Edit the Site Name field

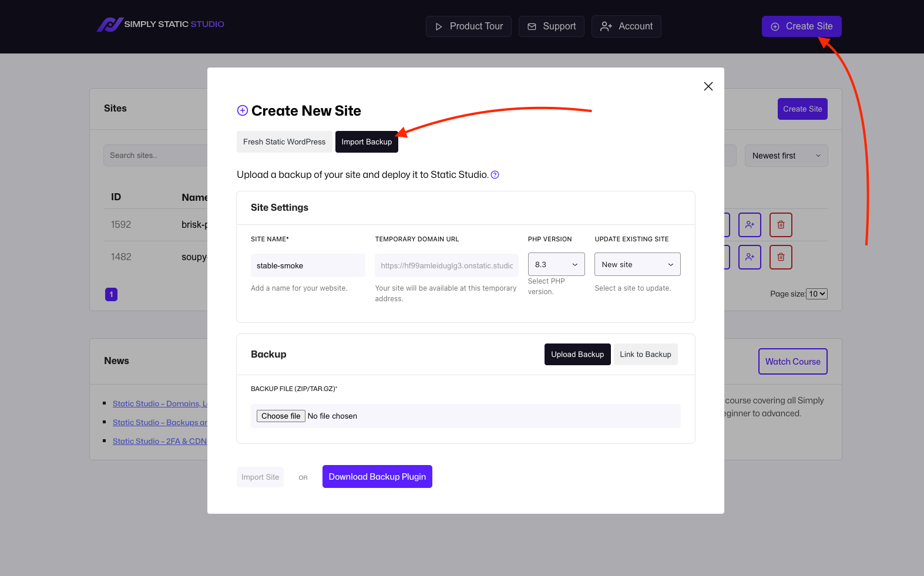(x=308, y=265)
